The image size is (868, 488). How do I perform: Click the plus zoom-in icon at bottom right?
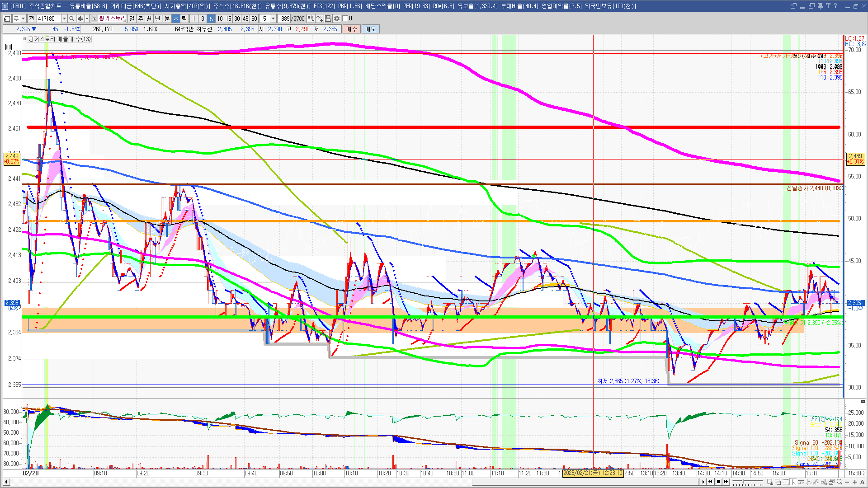click(x=855, y=482)
